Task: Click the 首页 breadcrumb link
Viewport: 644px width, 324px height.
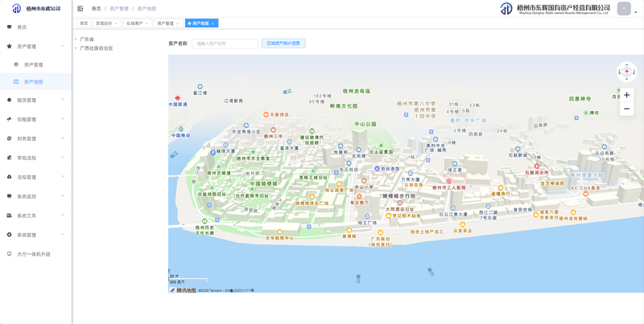Action: point(96,9)
